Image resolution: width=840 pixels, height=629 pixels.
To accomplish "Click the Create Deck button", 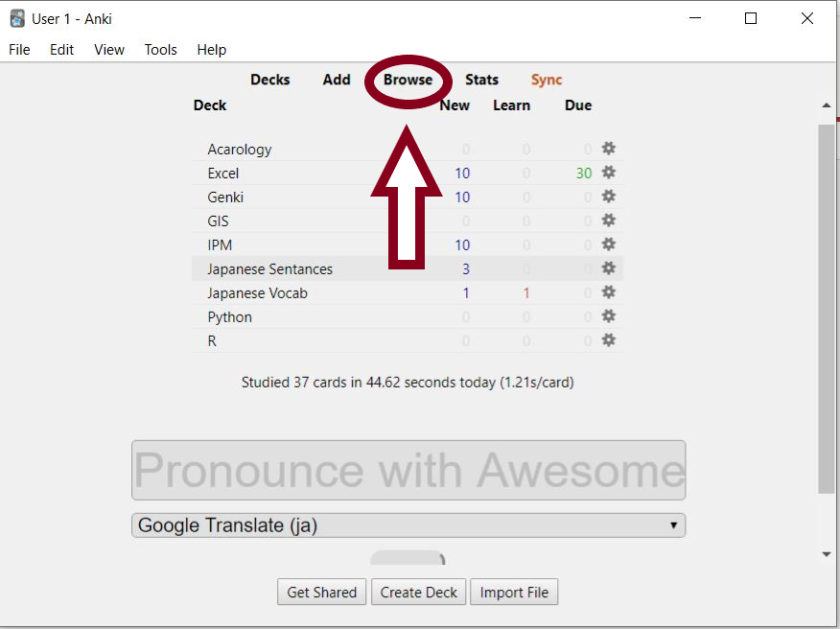I will 418,592.
